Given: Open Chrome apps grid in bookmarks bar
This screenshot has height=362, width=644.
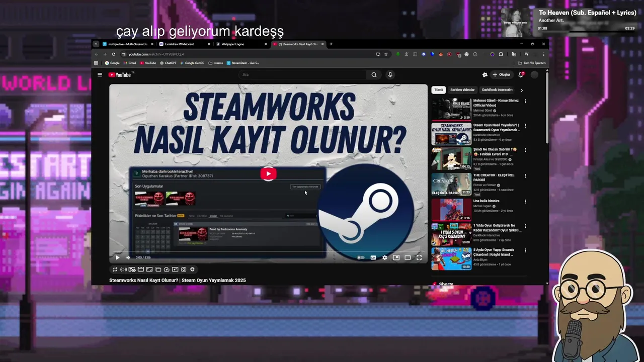Looking at the screenshot, I should [x=96, y=63].
